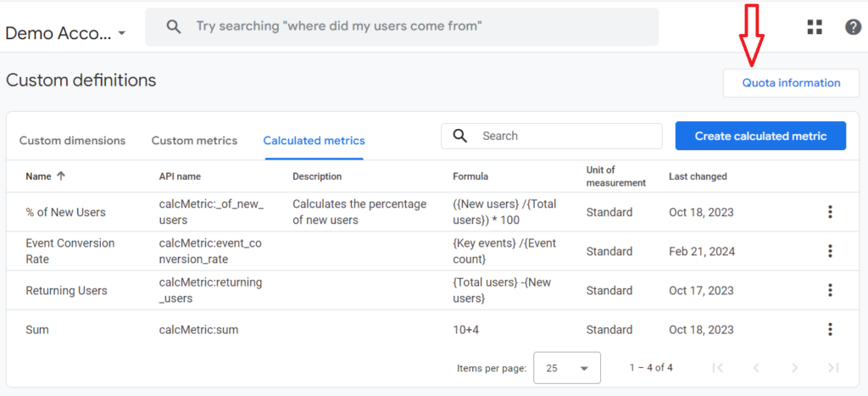Image resolution: width=868 pixels, height=396 pixels.
Task: Select the Event Conversion Rate metric name
Action: pos(70,251)
